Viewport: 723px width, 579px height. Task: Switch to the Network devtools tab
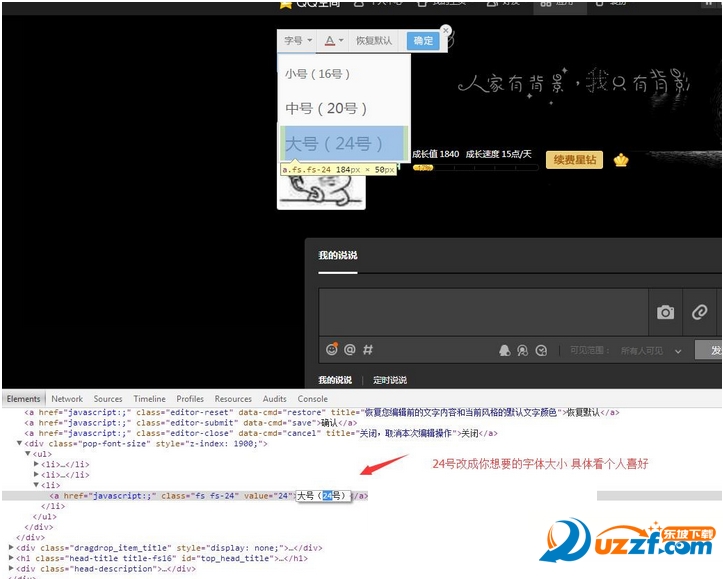[x=67, y=399]
